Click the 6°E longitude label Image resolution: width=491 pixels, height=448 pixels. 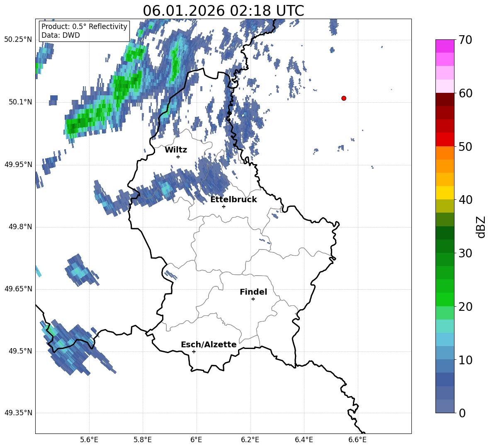pyautogui.click(x=196, y=440)
